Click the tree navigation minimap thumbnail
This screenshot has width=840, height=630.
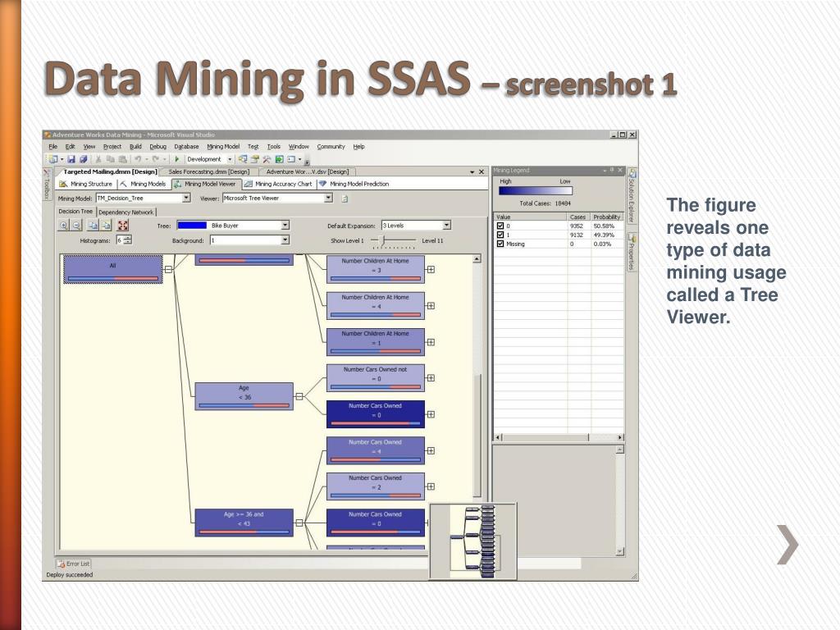473,541
